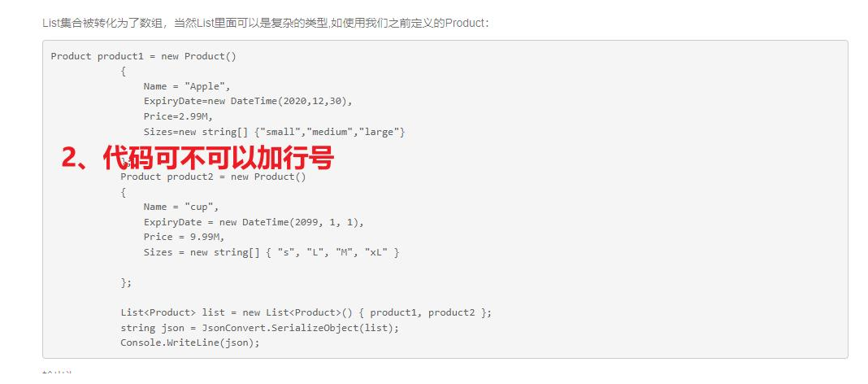
Task: Click the Console.WriteLine(json) line
Action: [x=190, y=343]
